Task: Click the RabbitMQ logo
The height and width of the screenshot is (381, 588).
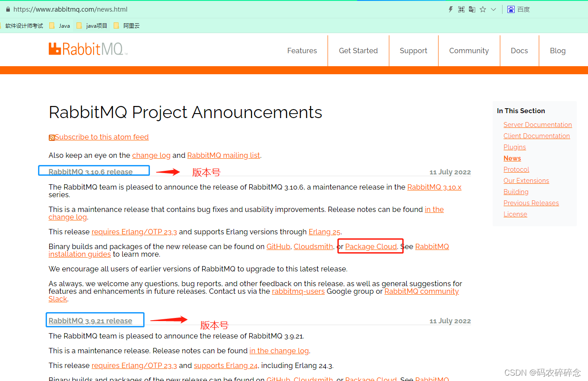Action: click(88, 49)
